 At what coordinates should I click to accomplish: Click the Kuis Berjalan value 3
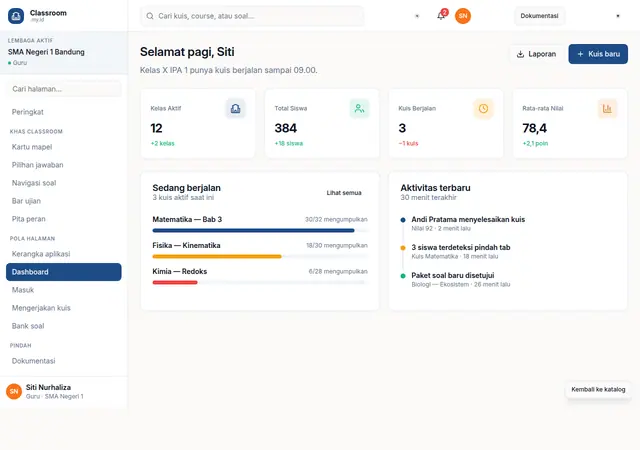tap(402, 128)
